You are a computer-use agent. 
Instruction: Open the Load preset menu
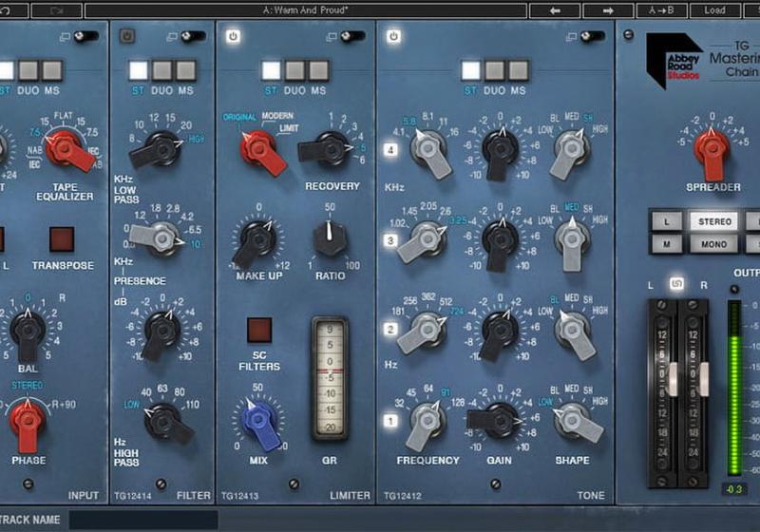(714, 10)
